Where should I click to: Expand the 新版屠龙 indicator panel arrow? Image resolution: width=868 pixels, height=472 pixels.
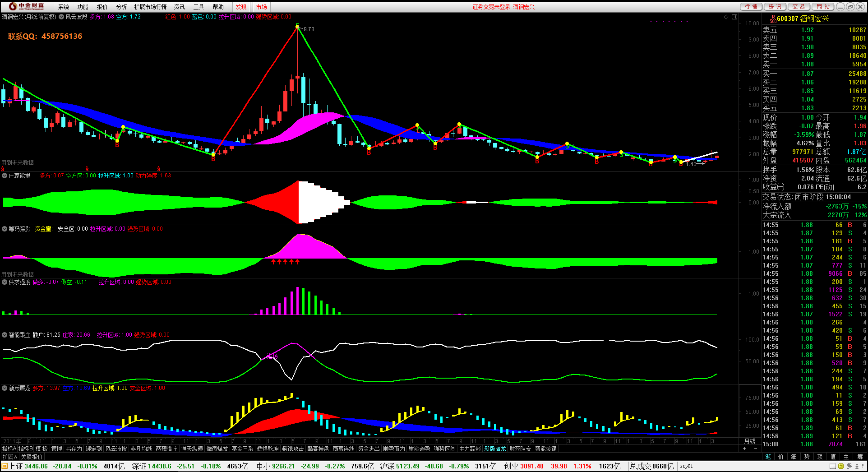coord(5,388)
